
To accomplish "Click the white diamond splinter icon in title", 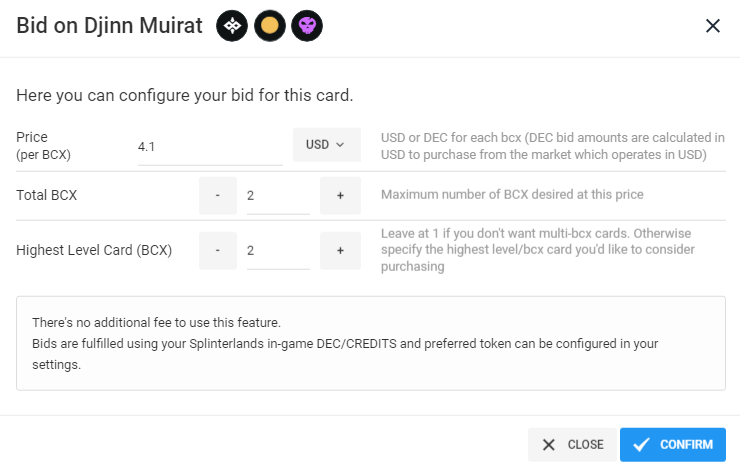I will click(x=232, y=25).
